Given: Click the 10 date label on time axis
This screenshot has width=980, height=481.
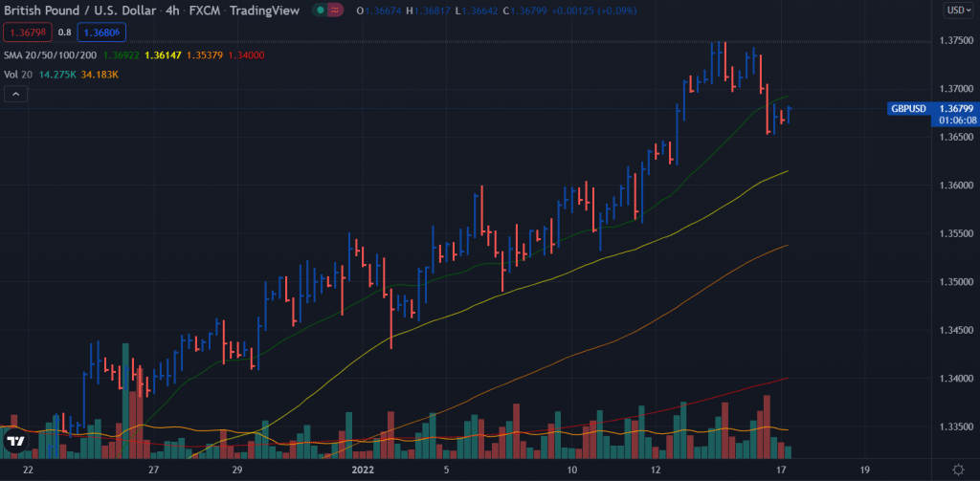Looking at the screenshot, I should 572,470.
